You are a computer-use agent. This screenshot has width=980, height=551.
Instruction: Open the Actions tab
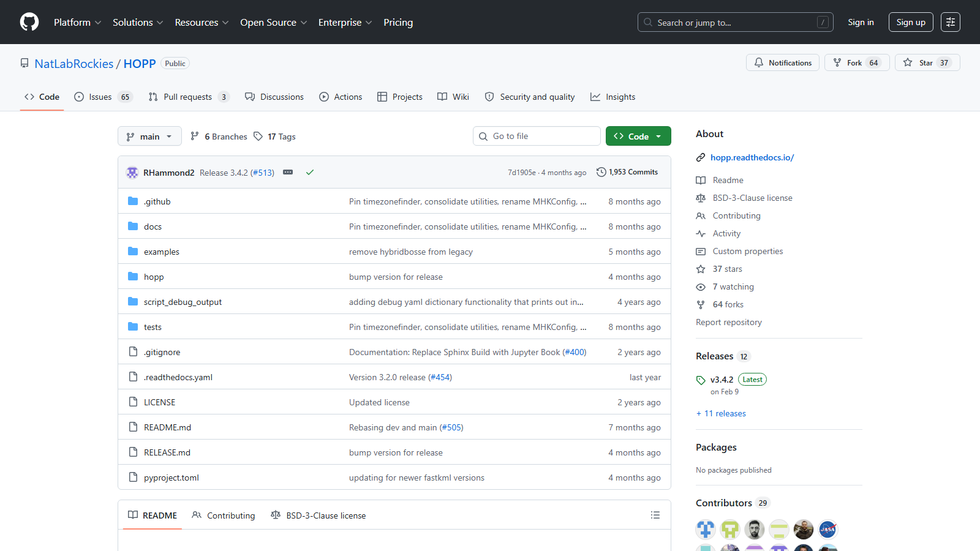click(x=341, y=97)
